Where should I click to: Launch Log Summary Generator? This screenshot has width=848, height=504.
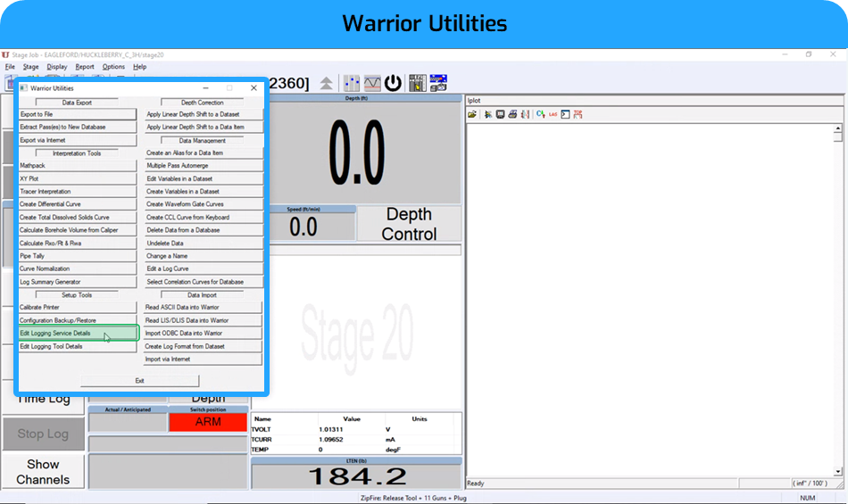click(x=78, y=282)
